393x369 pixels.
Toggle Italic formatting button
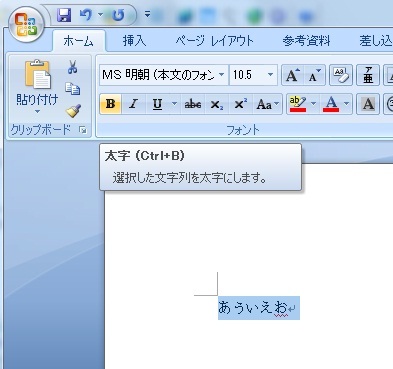[x=133, y=104]
